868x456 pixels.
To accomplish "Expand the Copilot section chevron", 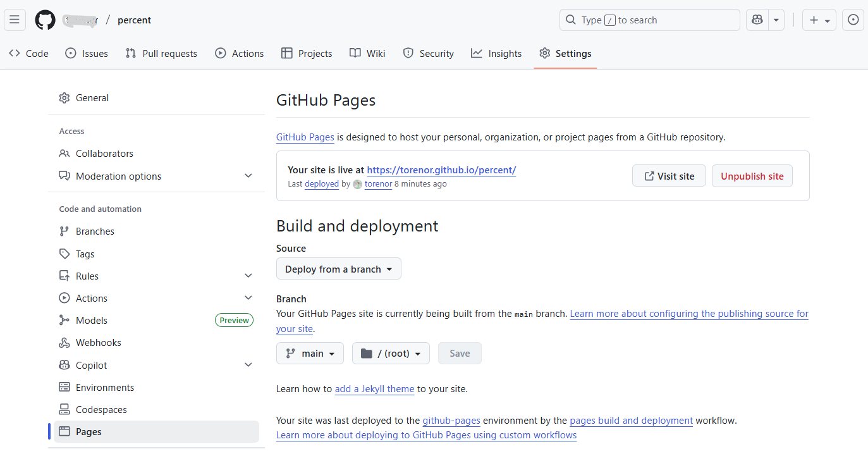I will pyautogui.click(x=248, y=365).
